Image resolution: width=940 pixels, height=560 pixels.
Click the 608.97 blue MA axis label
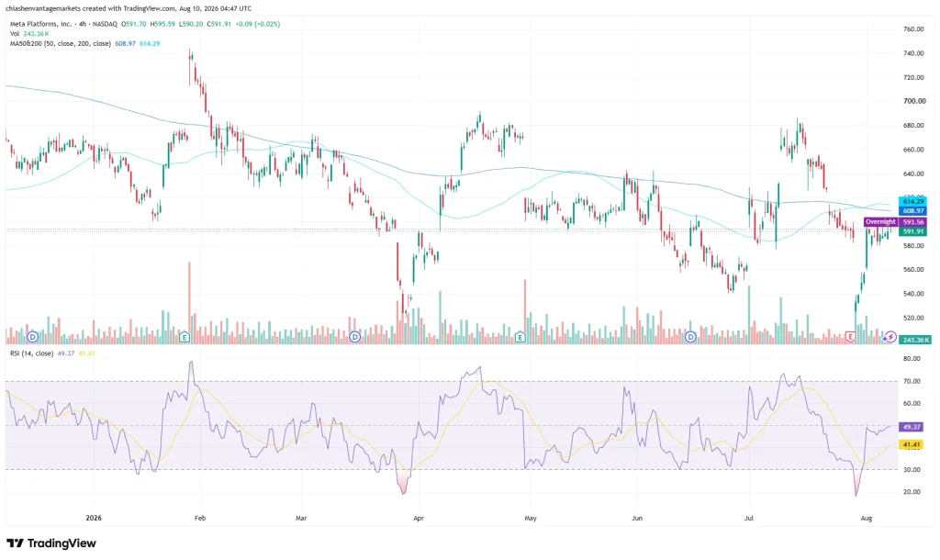tap(913, 211)
